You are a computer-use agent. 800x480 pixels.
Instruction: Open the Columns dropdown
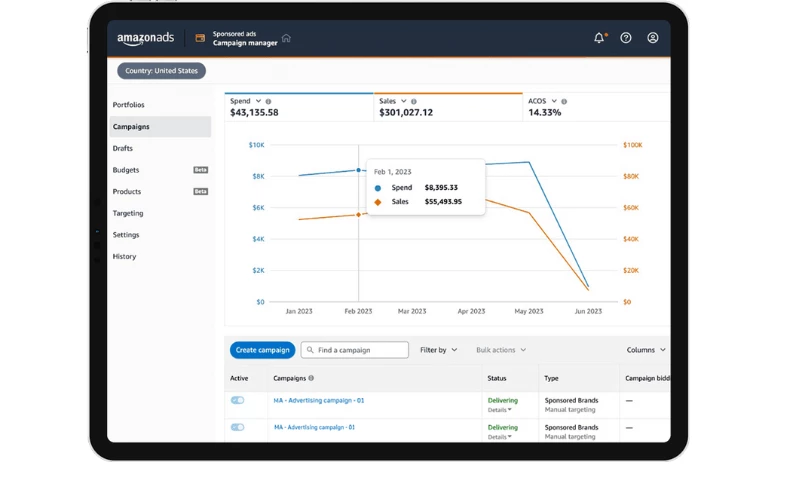(x=646, y=350)
